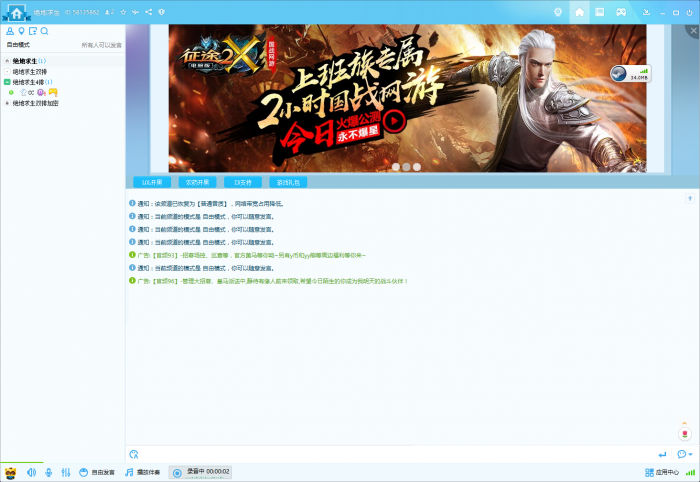Switch to the layout panel tab

[600, 12]
